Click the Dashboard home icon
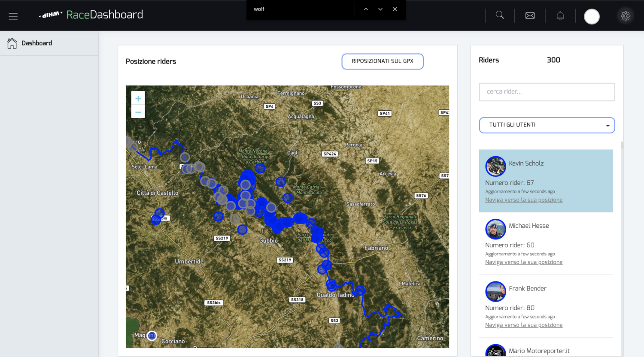 [12, 43]
